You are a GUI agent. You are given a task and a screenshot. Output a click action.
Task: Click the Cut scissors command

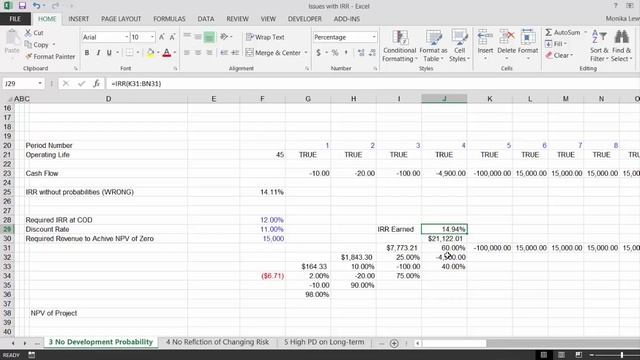(34, 33)
